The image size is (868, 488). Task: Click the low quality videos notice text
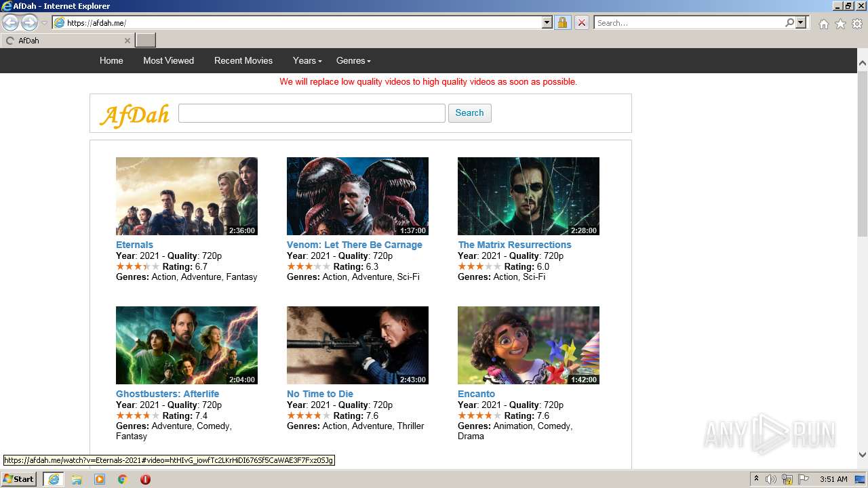[x=428, y=81]
